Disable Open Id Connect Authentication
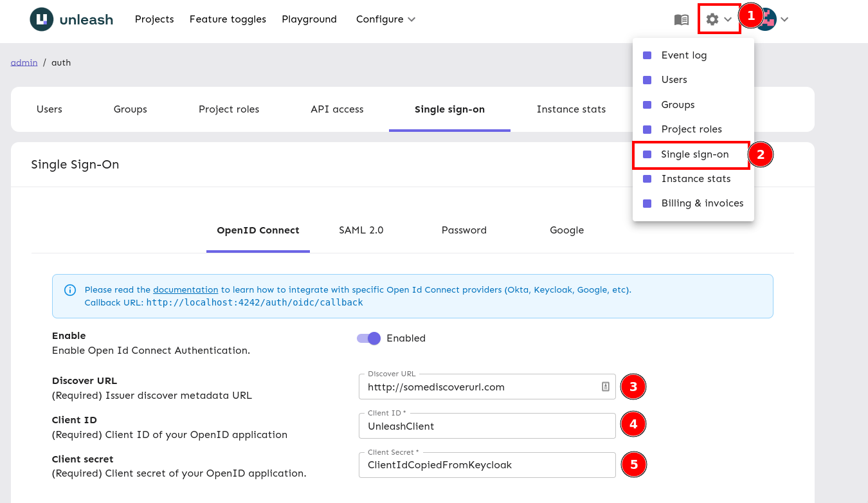The image size is (868, 503). (368, 338)
